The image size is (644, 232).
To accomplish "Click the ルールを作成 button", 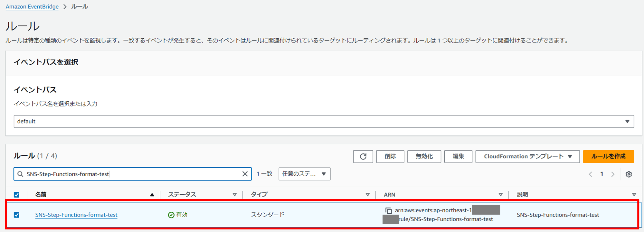I will (x=608, y=156).
